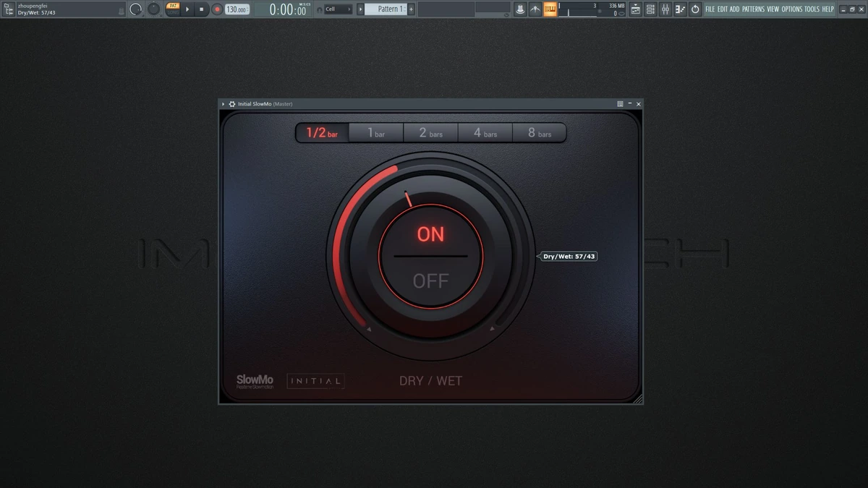This screenshot has width=868, height=488.
Task: Open the ADD menu
Action: pyautogui.click(x=734, y=9)
